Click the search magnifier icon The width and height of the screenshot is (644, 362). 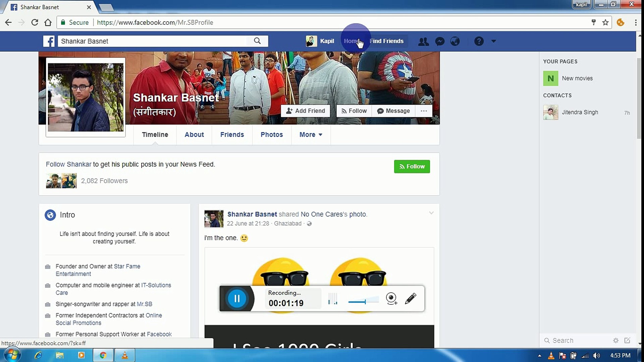click(x=257, y=41)
